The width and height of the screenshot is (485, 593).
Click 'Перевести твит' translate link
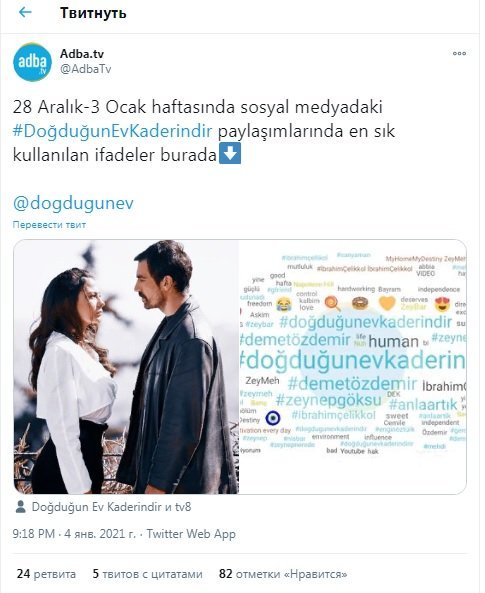(49, 225)
